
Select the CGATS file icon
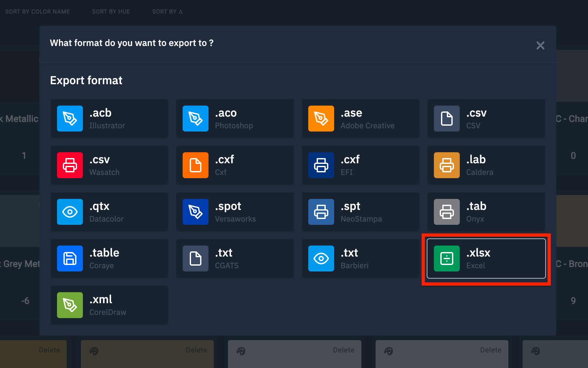[x=196, y=259]
